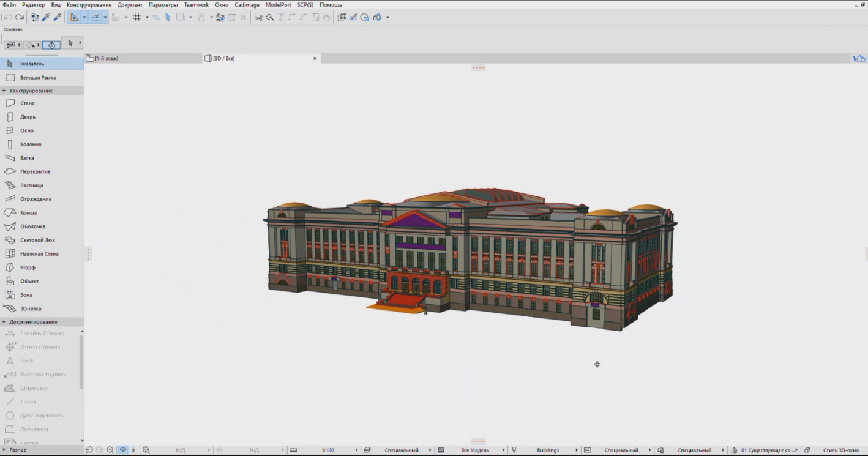Click the redo arrow in the toolbar

click(20, 18)
